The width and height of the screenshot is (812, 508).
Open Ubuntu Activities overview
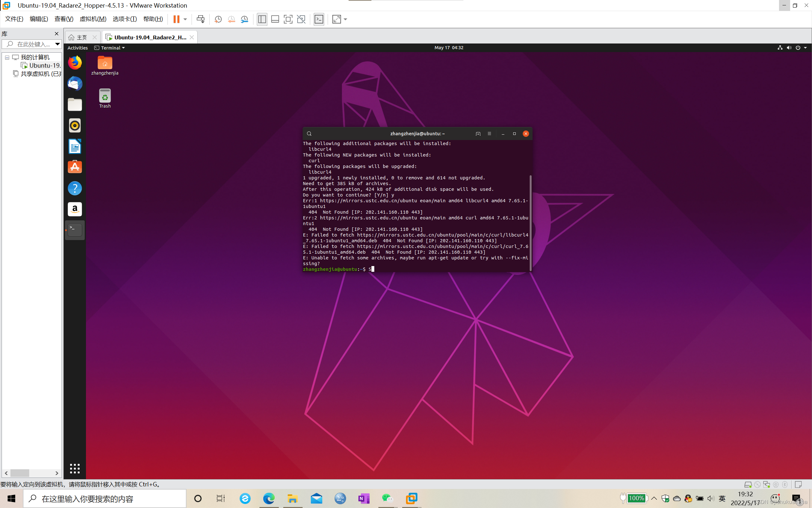pyautogui.click(x=77, y=48)
